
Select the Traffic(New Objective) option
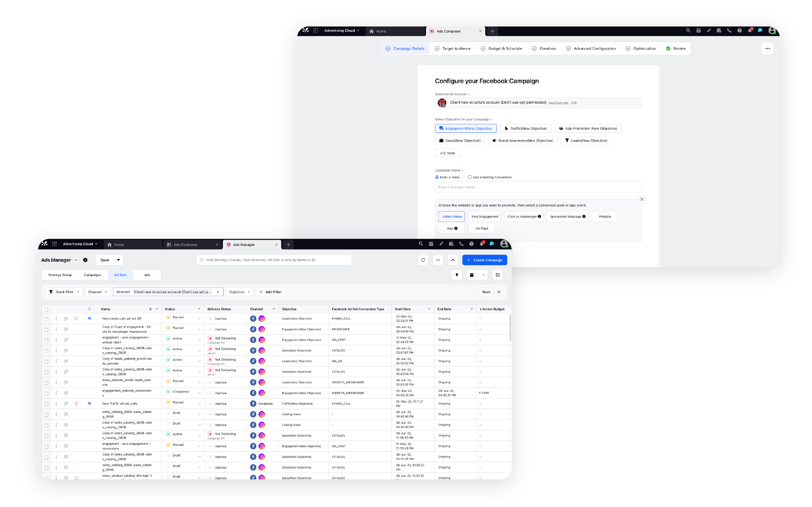(526, 128)
